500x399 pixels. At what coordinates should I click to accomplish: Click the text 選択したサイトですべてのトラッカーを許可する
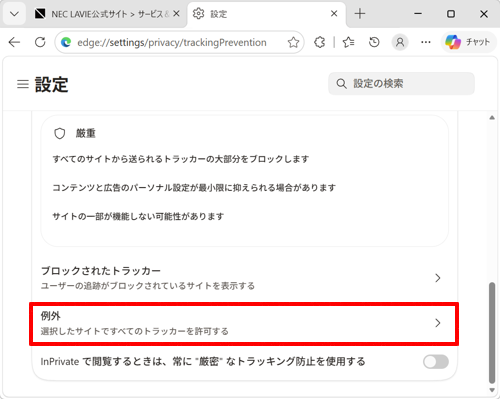point(135,331)
